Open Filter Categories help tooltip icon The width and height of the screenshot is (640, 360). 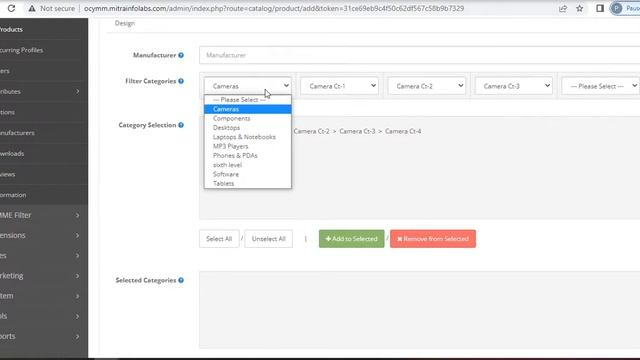181,81
